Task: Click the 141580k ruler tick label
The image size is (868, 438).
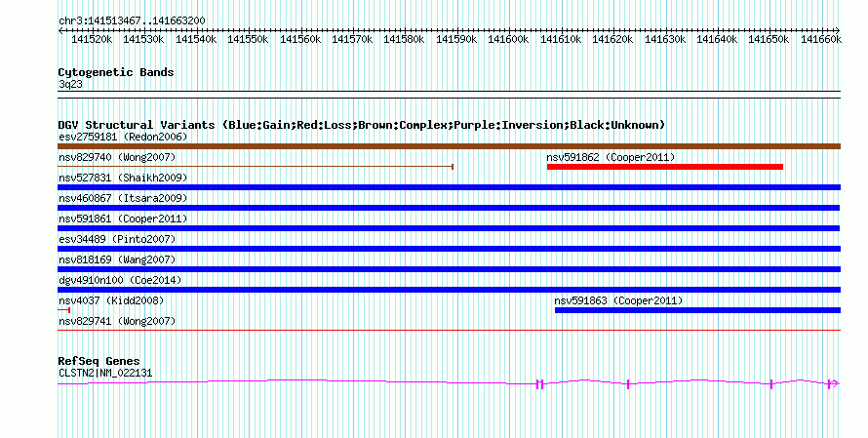Action: [x=404, y=39]
